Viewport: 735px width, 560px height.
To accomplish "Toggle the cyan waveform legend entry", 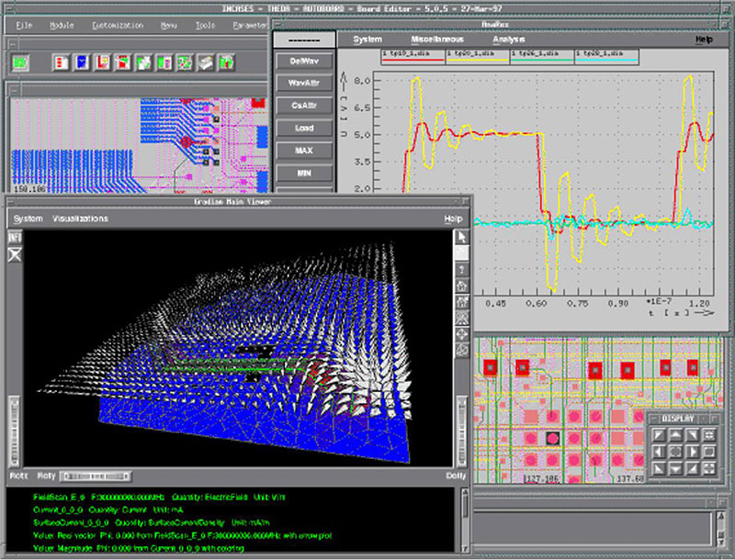I will [606, 55].
